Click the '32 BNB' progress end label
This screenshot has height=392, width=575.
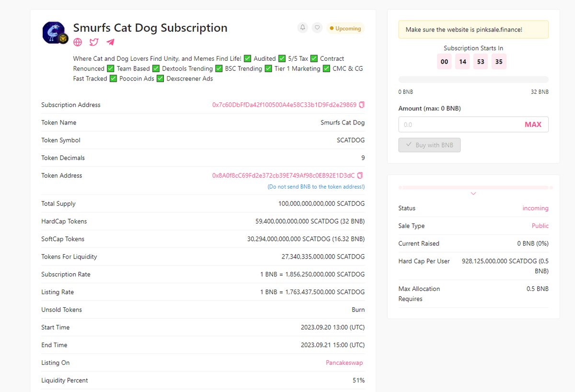click(540, 92)
